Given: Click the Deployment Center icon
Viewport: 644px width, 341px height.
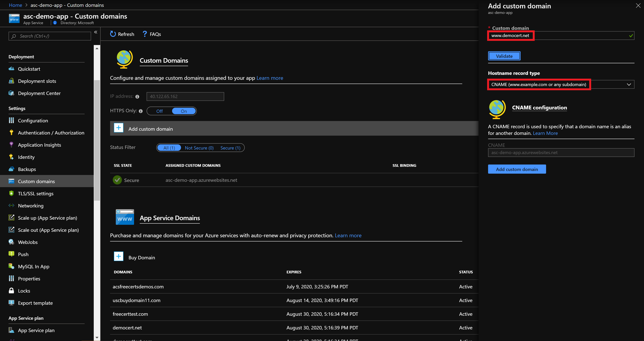Looking at the screenshot, I should coord(11,93).
